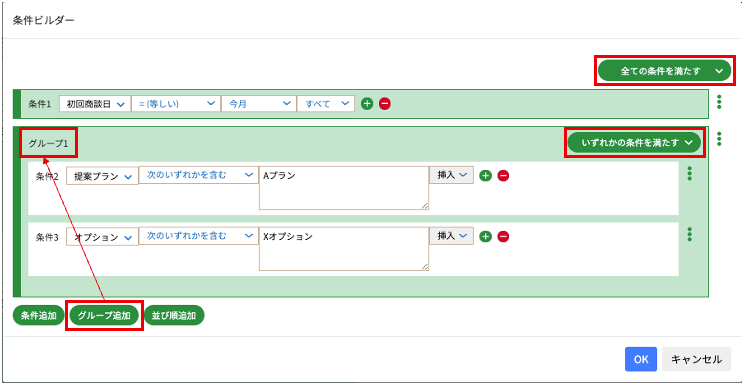This screenshot has width=742, height=385.
Task: Click green plus icon on 条件1 row
Action: coord(367,104)
